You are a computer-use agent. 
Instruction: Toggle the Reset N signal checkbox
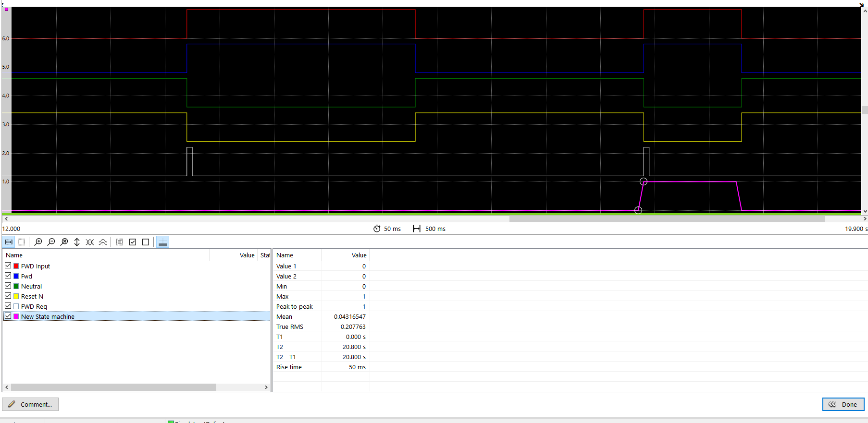(x=8, y=296)
